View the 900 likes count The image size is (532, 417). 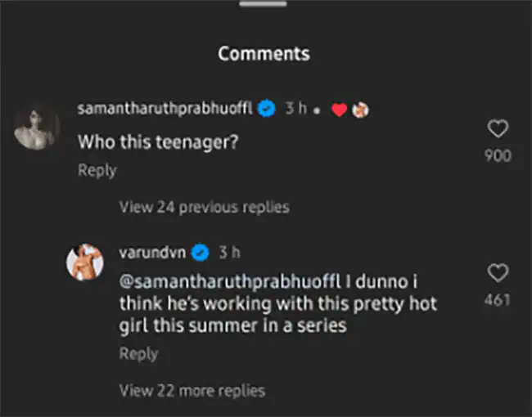[498, 155]
